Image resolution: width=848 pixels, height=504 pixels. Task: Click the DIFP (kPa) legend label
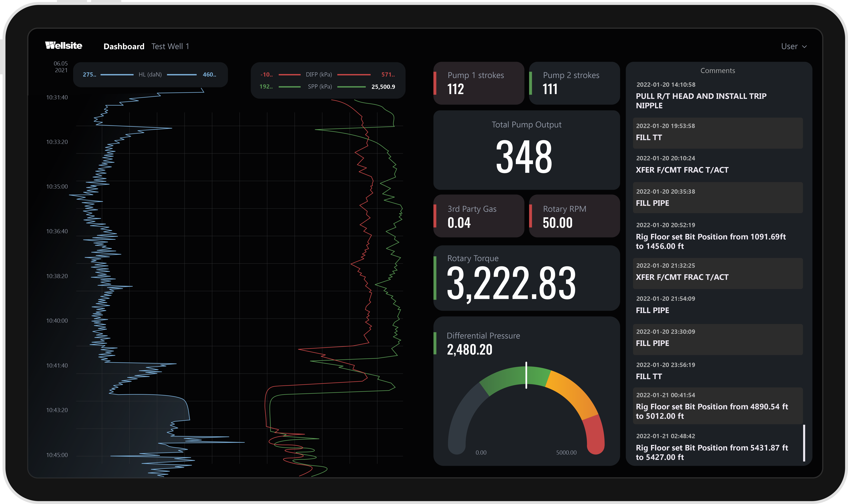tap(319, 74)
